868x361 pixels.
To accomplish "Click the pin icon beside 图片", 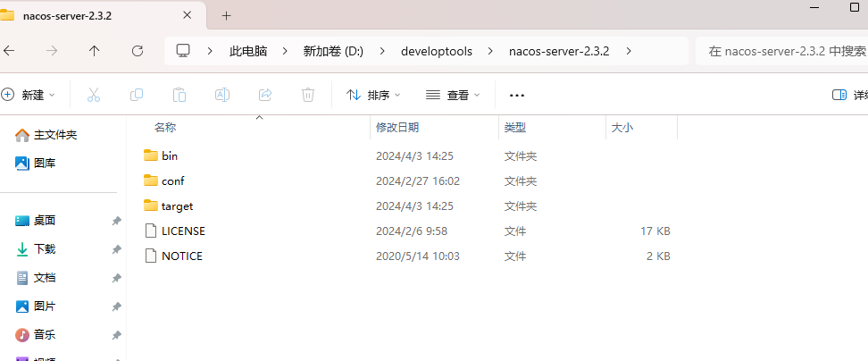I will pyautogui.click(x=116, y=306).
